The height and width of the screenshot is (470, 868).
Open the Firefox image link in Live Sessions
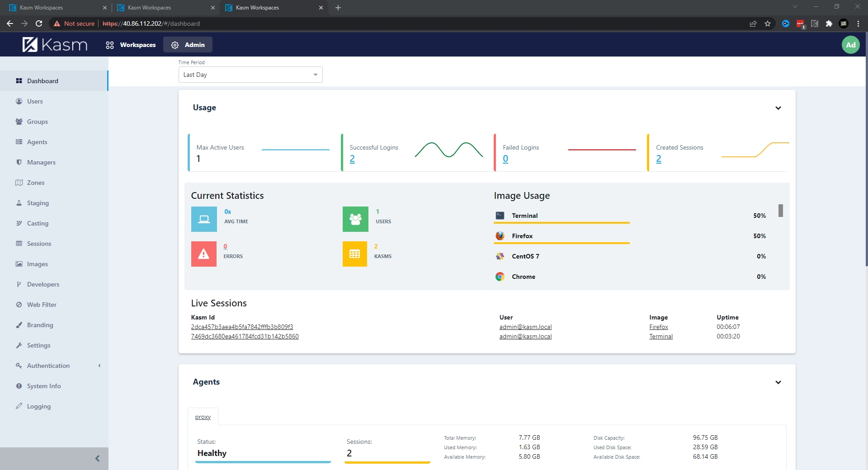[x=659, y=327]
